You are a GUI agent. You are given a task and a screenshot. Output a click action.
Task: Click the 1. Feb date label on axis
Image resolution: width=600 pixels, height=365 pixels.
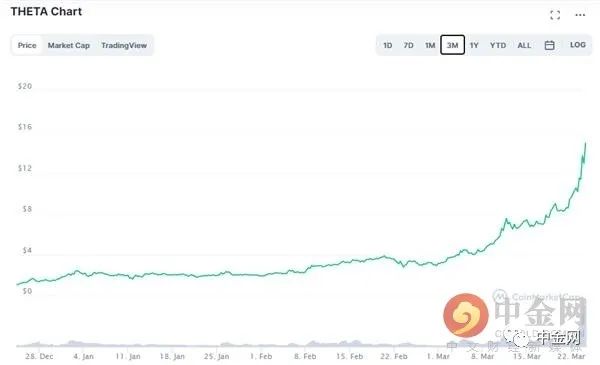261,356
